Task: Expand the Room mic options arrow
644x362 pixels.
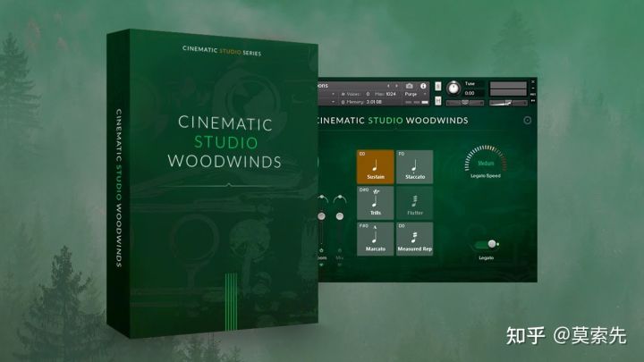Action: point(321,265)
